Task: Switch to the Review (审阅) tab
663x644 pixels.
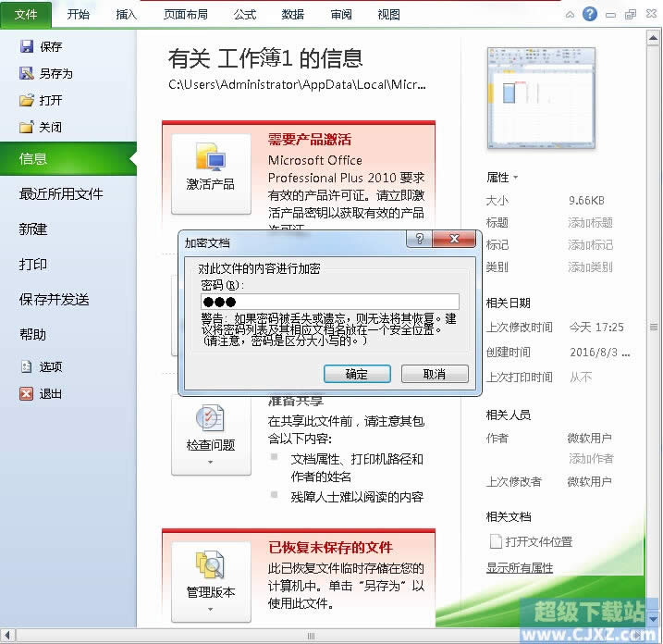Action: [x=341, y=15]
